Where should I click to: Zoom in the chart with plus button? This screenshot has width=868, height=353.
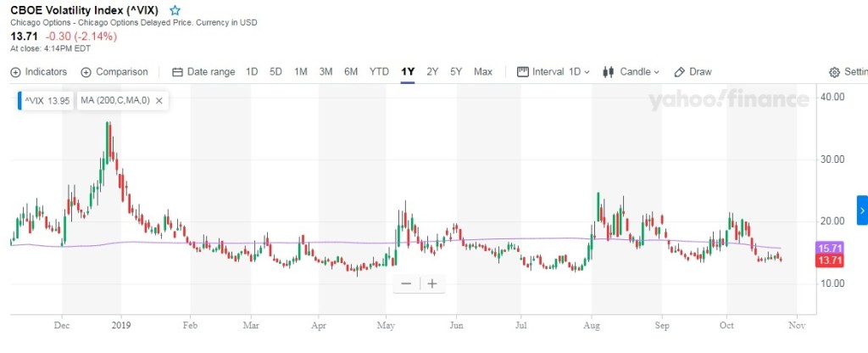432,283
